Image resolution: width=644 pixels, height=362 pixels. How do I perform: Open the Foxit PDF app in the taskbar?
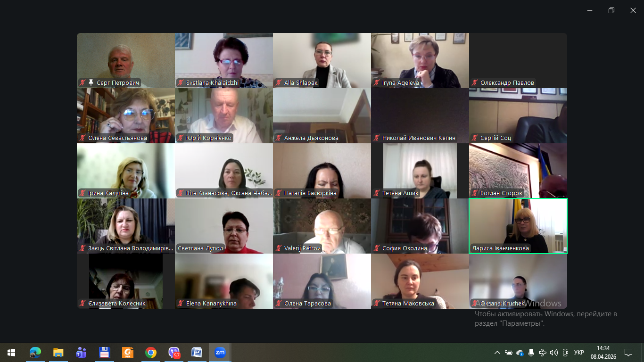pos(128,353)
